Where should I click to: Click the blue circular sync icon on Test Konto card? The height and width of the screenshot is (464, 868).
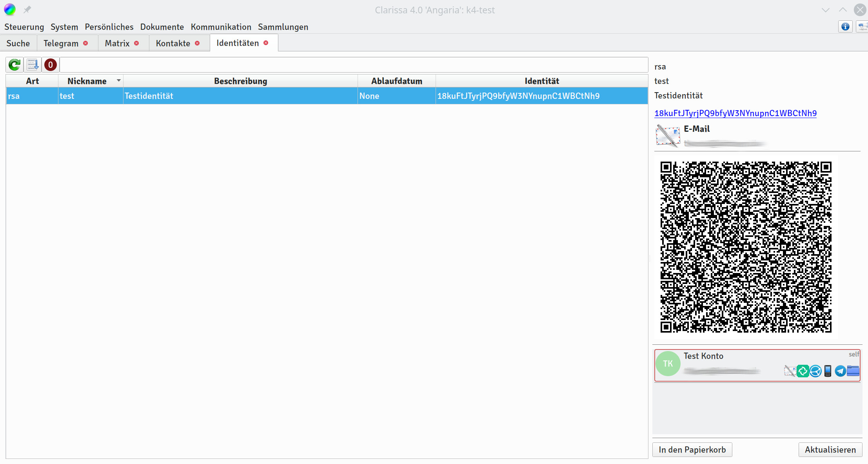click(815, 371)
